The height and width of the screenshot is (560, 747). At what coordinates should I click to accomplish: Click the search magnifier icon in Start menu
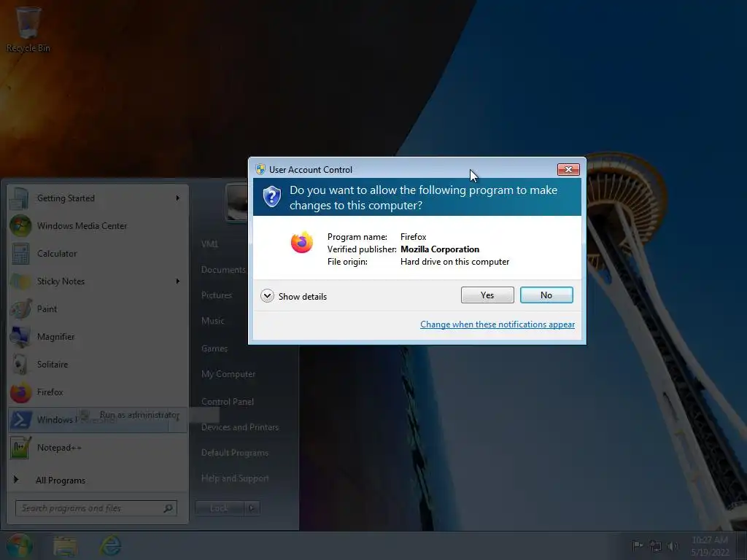pyautogui.click(x=169, y=508)
